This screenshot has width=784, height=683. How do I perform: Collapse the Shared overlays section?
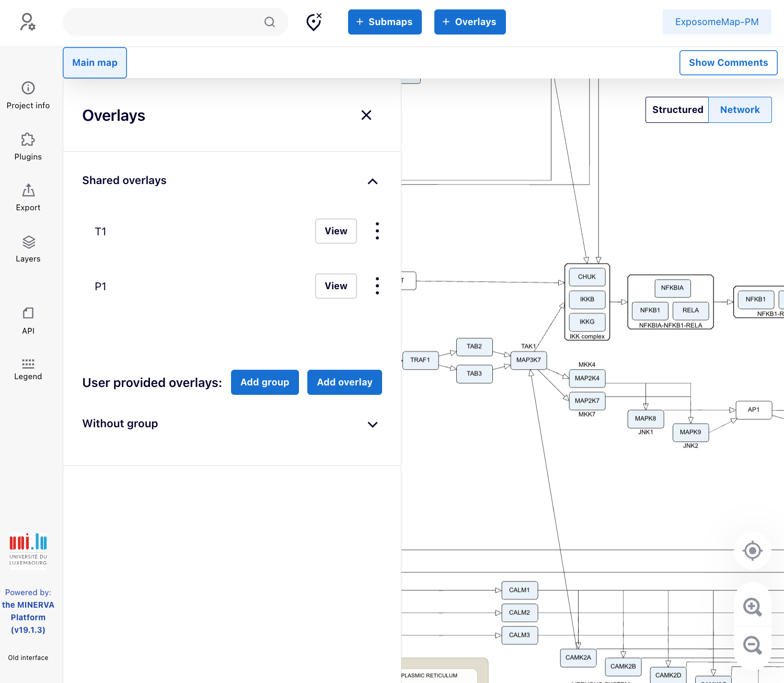click(x=372, y=181)
